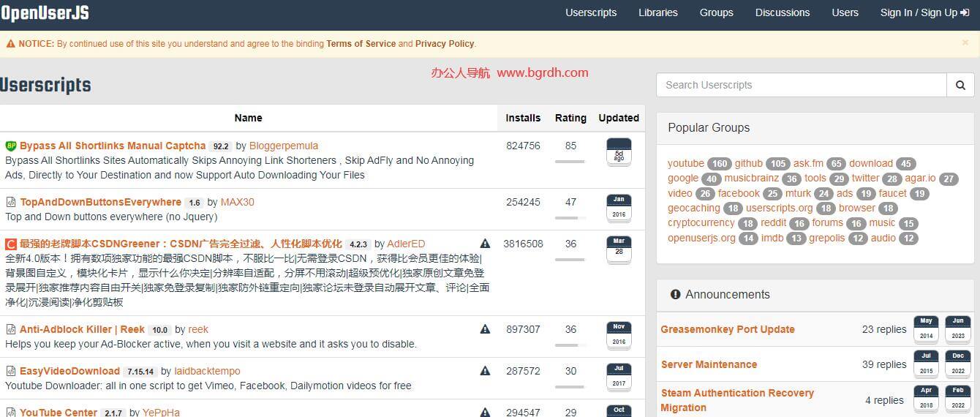Open Groups from the top navigation
The width and height of the screenshot is (980, 417).
(716, 12)
